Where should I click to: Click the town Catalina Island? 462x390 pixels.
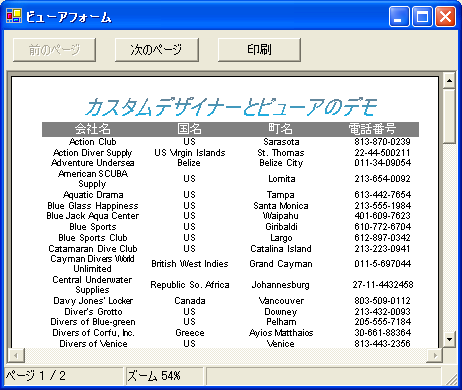coord(281,249)
